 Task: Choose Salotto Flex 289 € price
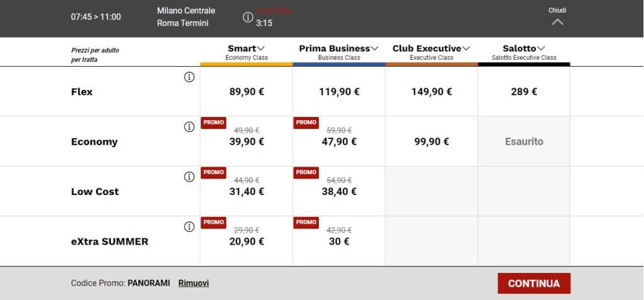(x=524, y=92)
